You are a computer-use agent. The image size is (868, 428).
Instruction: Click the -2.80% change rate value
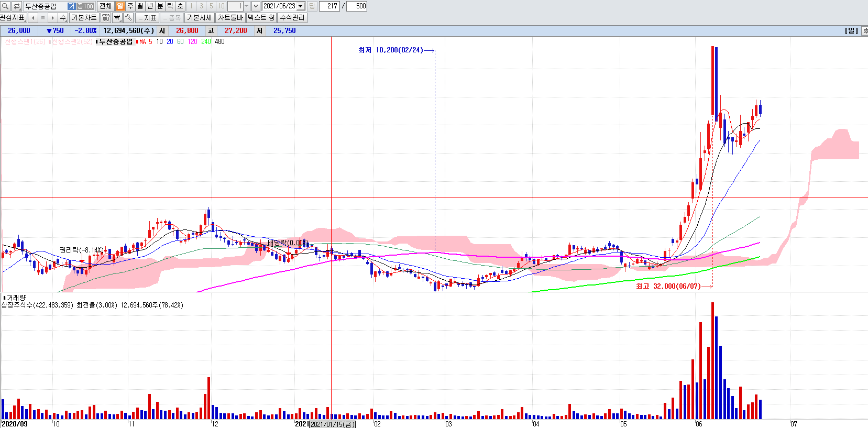tap(85, 31)
